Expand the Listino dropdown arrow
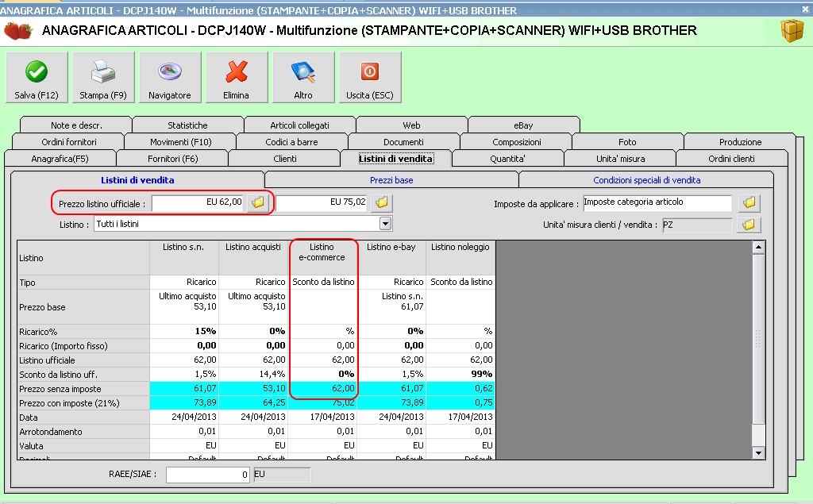Image resolution: width=813 pixels, height=504 pixels. click(x=385, y=224)
